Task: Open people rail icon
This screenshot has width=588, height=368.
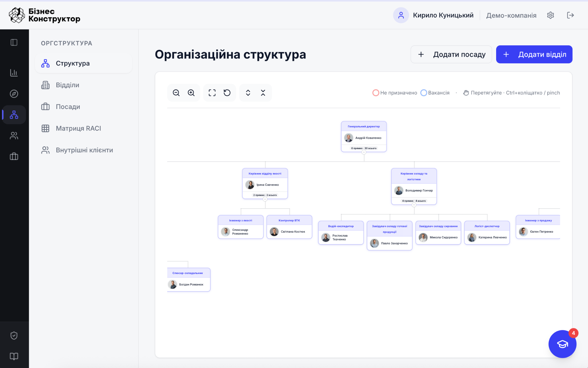Action: coord(14,136)
